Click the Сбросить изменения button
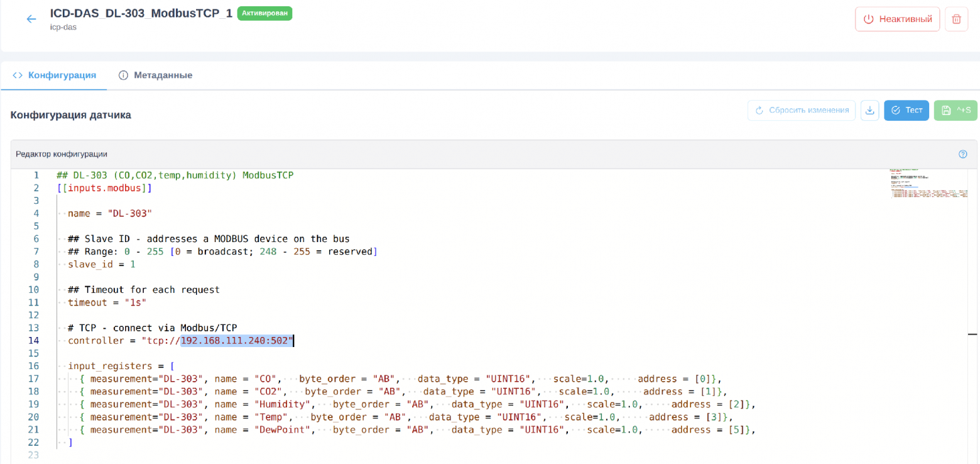980x464 pixels. point(802,111)
